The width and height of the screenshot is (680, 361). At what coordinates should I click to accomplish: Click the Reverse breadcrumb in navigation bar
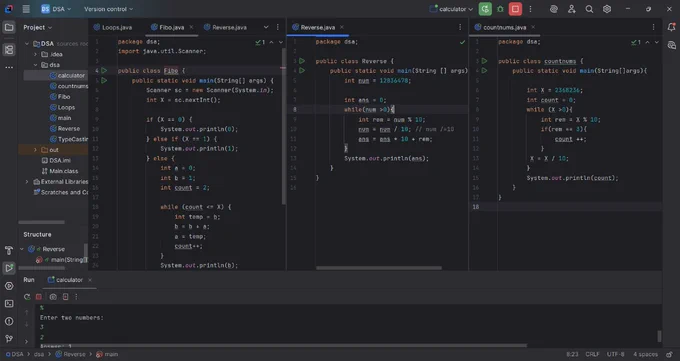70,354
